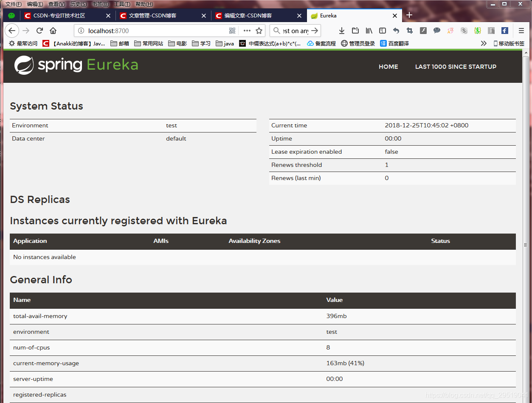532x403 pixels.
Task: Show more bookmarks with double chevron
Action: click(484, 43)
